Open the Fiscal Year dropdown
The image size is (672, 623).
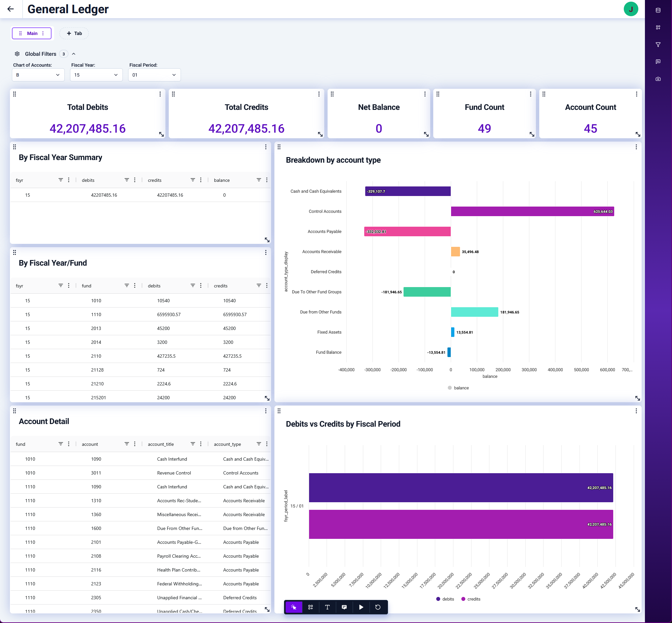click(x=96, y=75)
